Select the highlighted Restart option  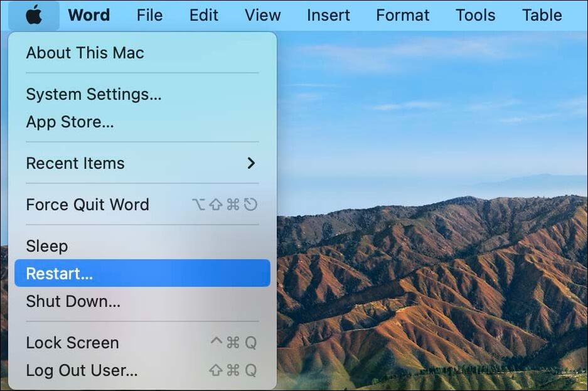tap(142, 273)
